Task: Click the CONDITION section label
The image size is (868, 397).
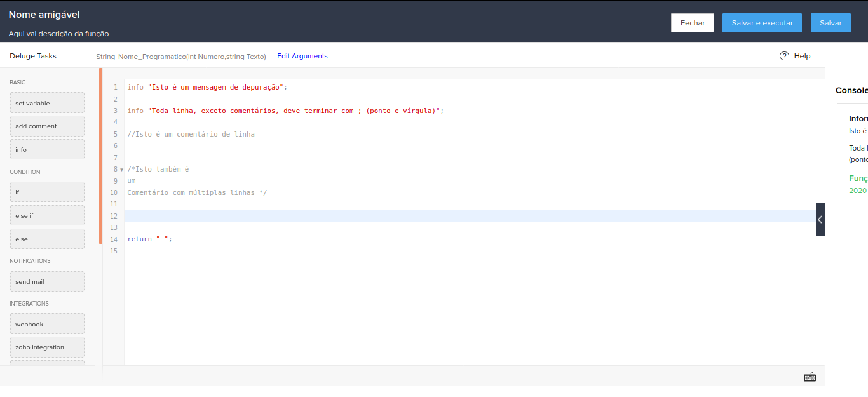Action: (x=25, y=172)
